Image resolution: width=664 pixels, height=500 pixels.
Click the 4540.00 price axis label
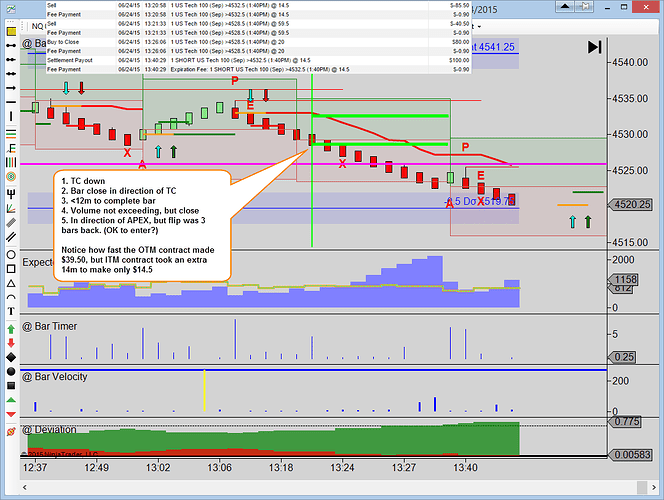coord(630,62)
